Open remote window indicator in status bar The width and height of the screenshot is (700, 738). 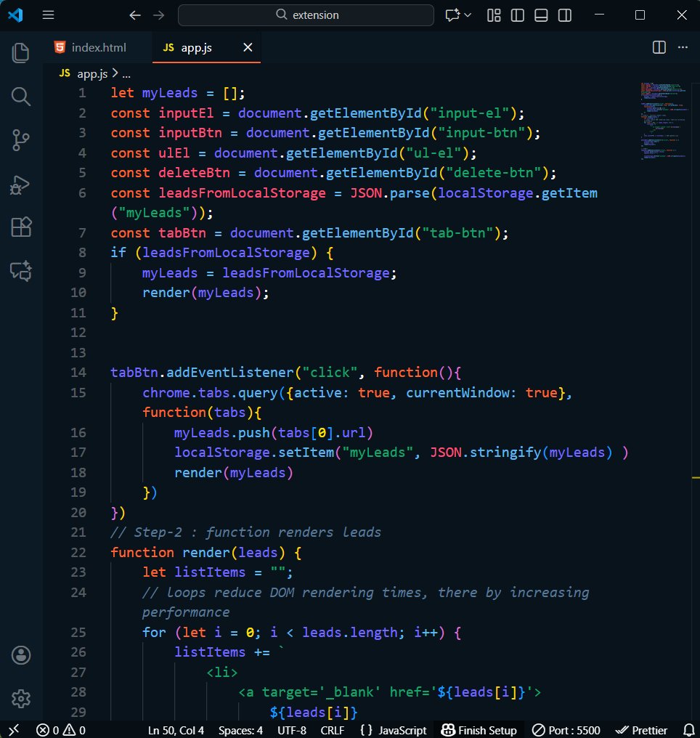coord(14,730)
